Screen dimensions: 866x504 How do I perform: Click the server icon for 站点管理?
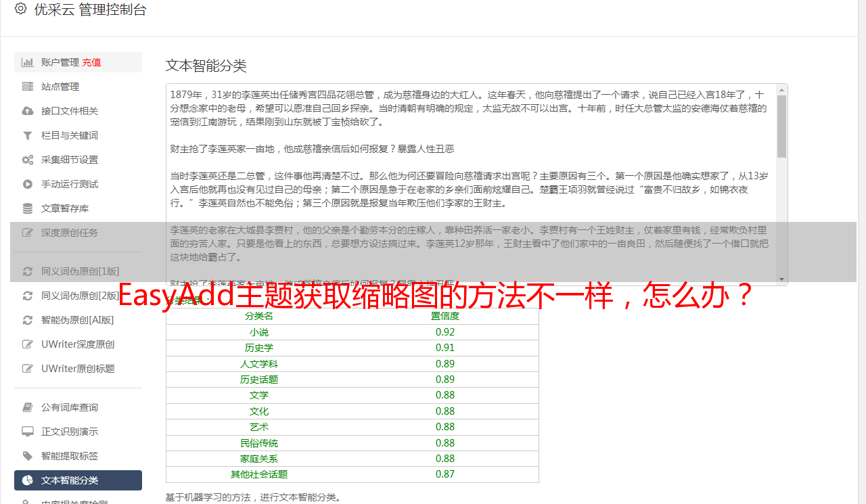coord(28,87)
